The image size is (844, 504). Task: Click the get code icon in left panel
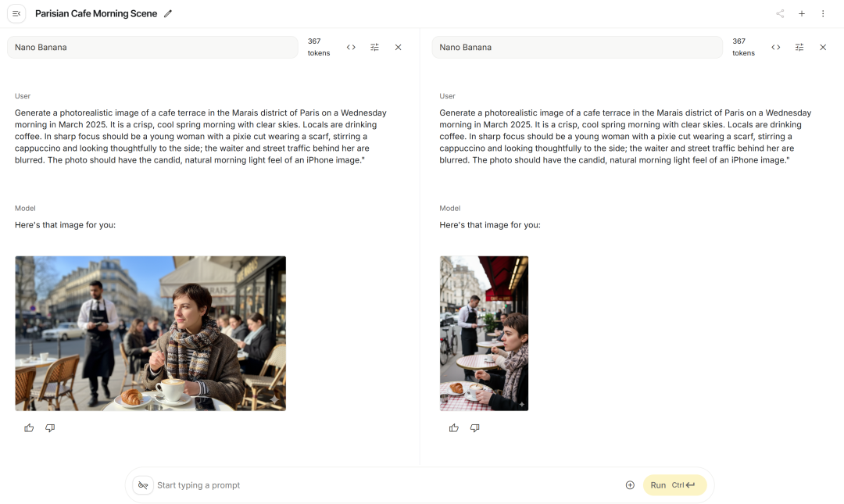pos(351,48)
